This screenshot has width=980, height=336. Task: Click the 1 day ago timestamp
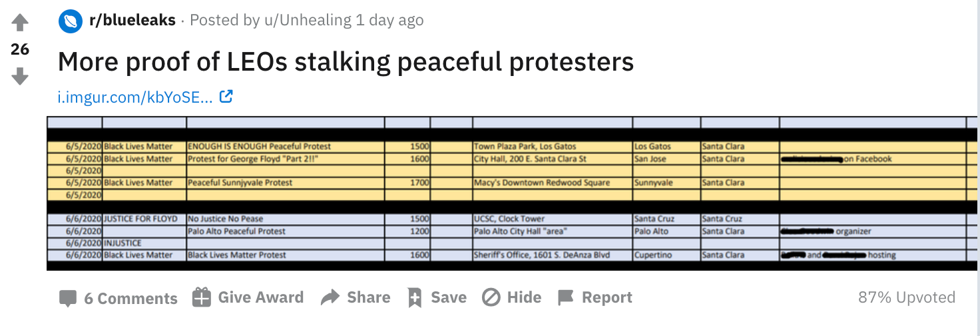[x=389, y=21]
